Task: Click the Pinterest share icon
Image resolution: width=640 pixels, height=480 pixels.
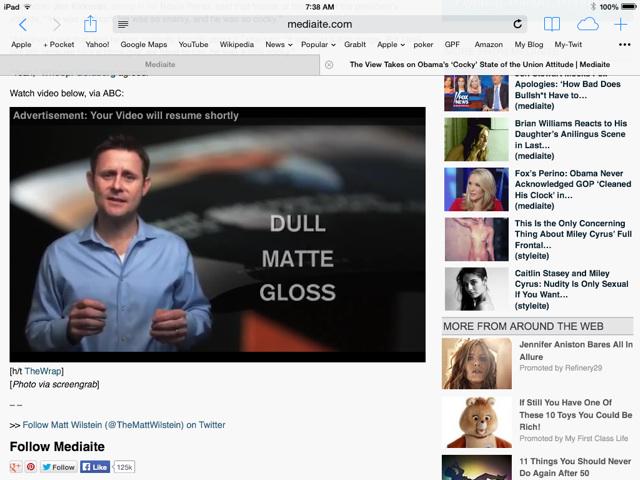Action: click(x=31, y=467)
